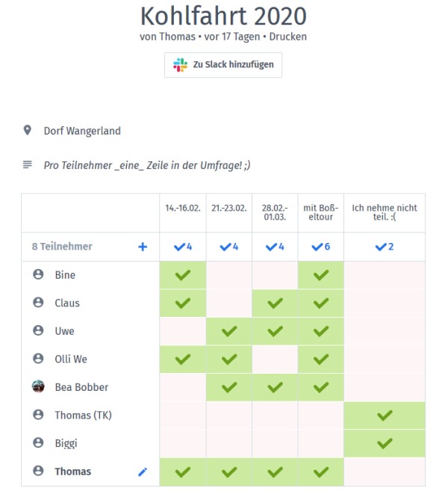Click the pencil edit icon beside Thomas
Screen dimensions: 448x491
click(x=143, y=472)
